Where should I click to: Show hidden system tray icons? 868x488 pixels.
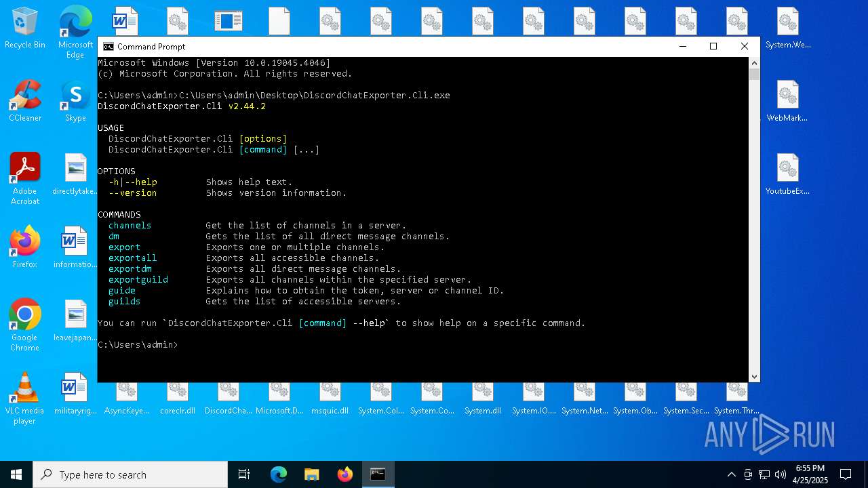click(731, 474)
